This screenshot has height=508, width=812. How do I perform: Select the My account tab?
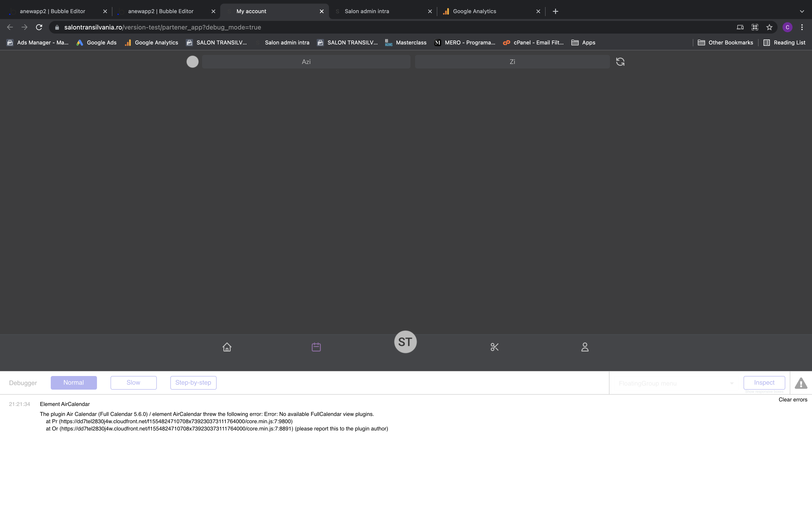point(274,11)
